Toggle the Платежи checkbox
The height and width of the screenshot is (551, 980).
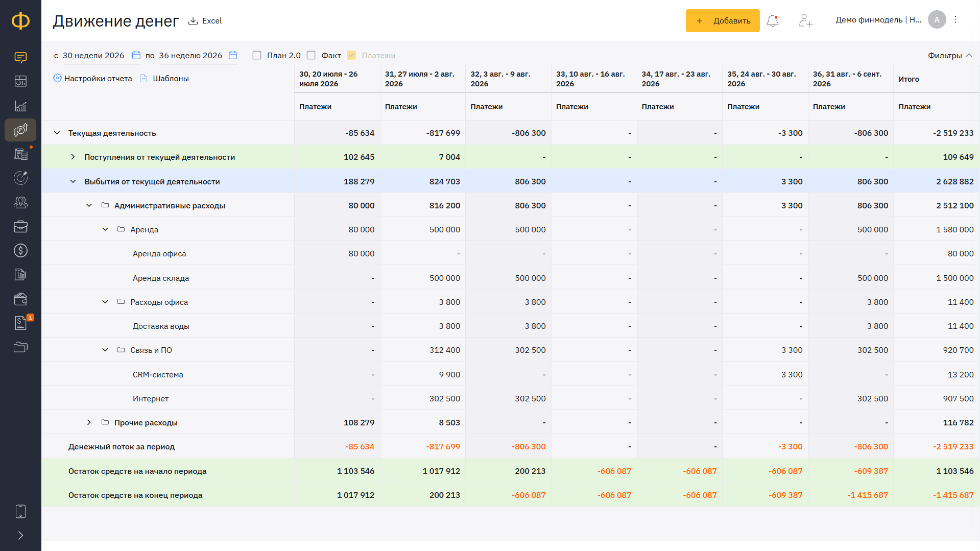[351, 55]
